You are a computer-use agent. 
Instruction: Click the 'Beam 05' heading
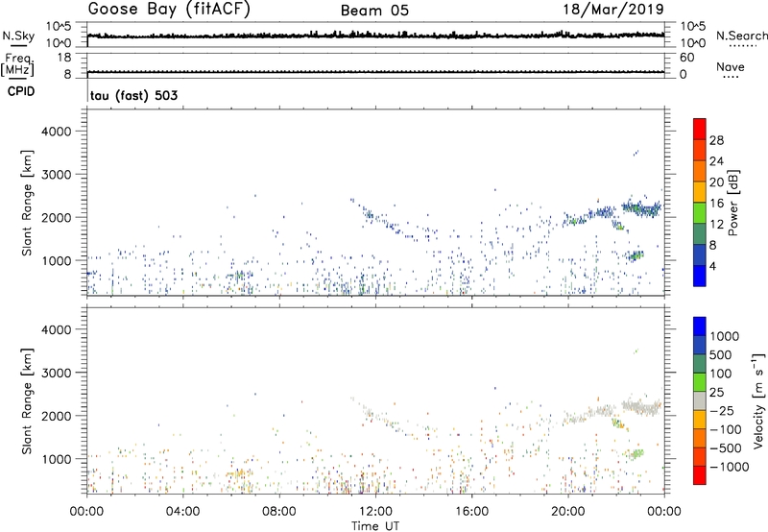pyautogui.click(x=374, y=11)
